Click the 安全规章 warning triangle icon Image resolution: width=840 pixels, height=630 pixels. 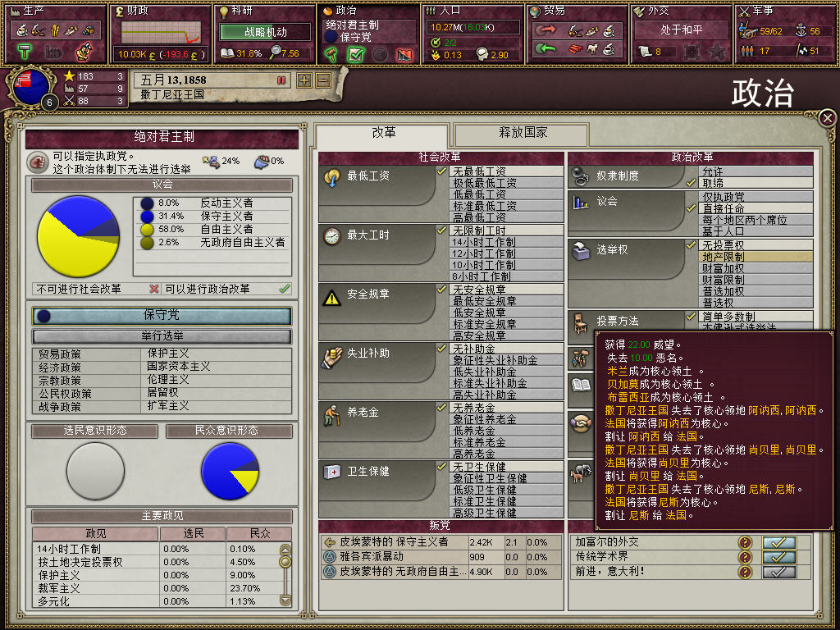tap(332, 297)
